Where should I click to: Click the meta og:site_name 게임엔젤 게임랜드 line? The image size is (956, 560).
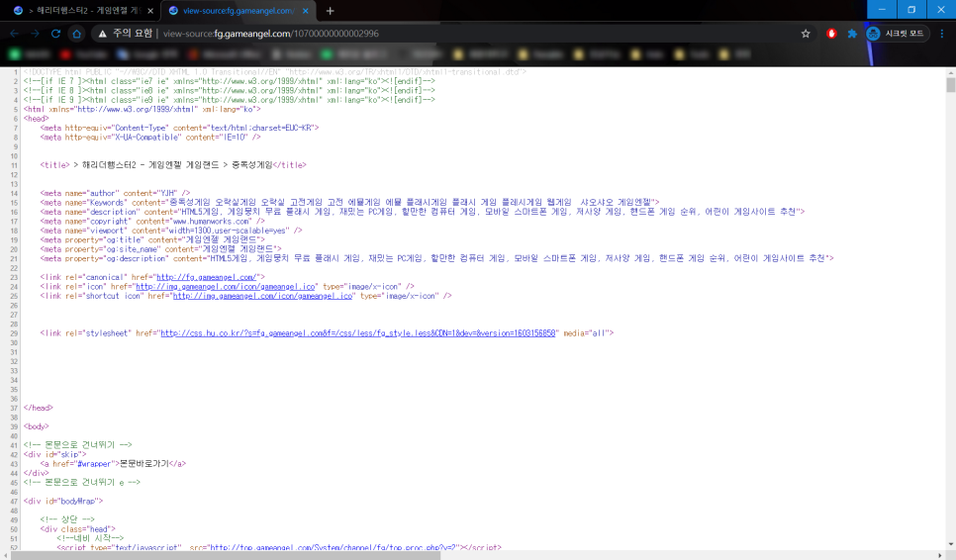(x=161, y=249)
